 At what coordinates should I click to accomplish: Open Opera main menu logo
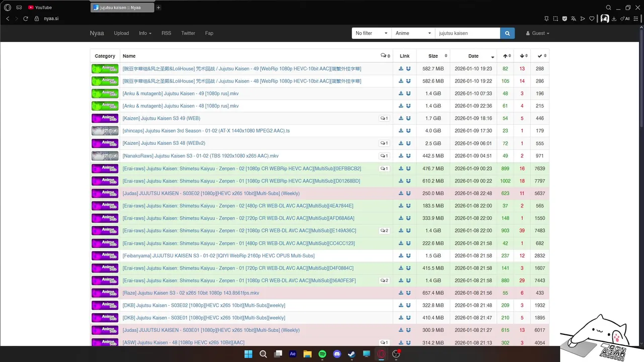8,8
